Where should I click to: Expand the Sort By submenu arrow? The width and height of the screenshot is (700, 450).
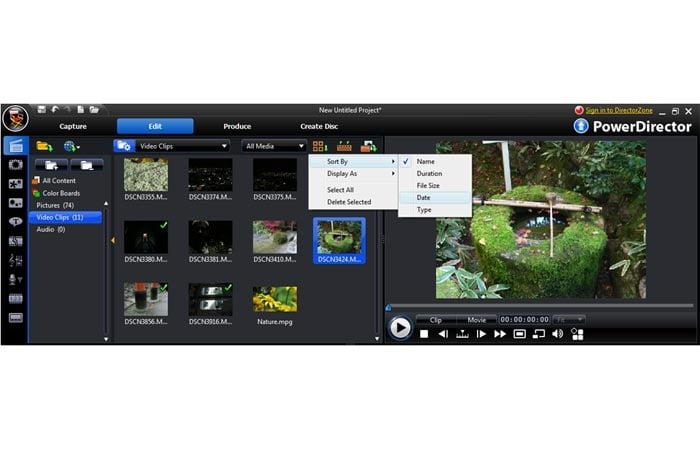point(393,161)
